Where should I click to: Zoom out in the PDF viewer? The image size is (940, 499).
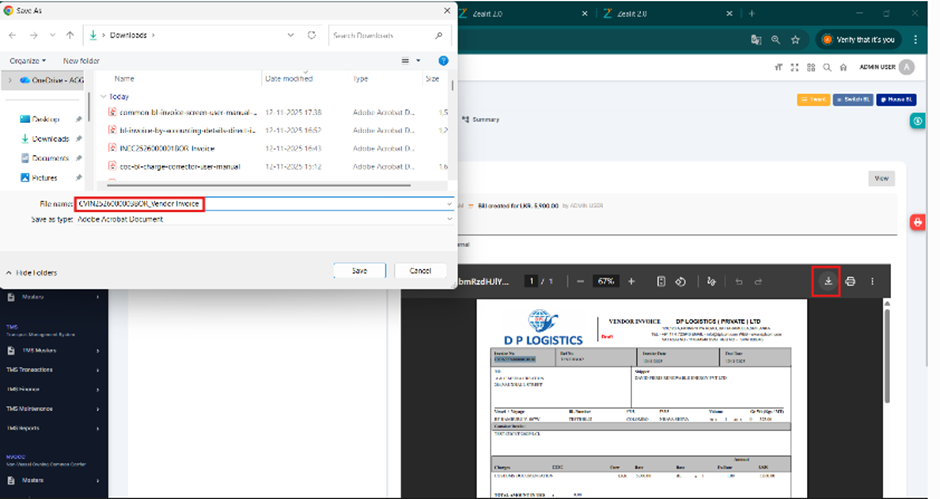[578, 281]
